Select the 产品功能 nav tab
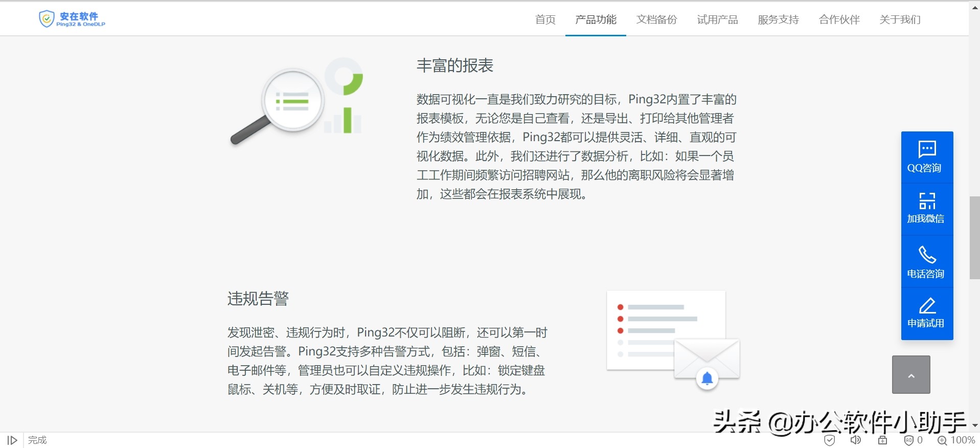The width and height of the screenshot is (980, 448). click(x=596, y=19)
